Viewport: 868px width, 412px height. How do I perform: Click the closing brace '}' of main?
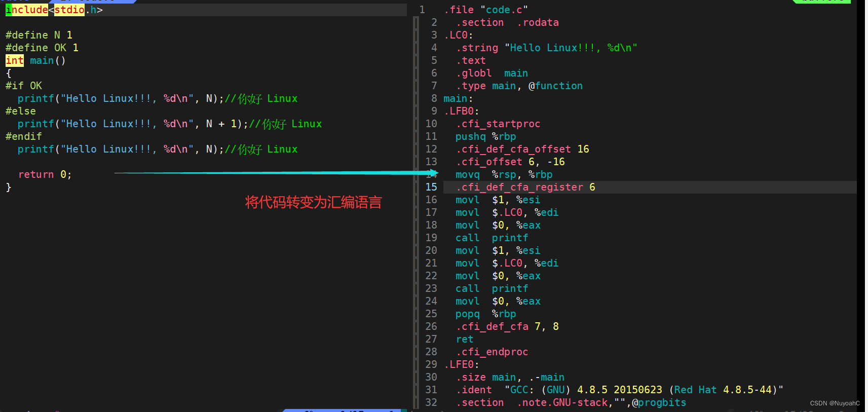point(9,187)
